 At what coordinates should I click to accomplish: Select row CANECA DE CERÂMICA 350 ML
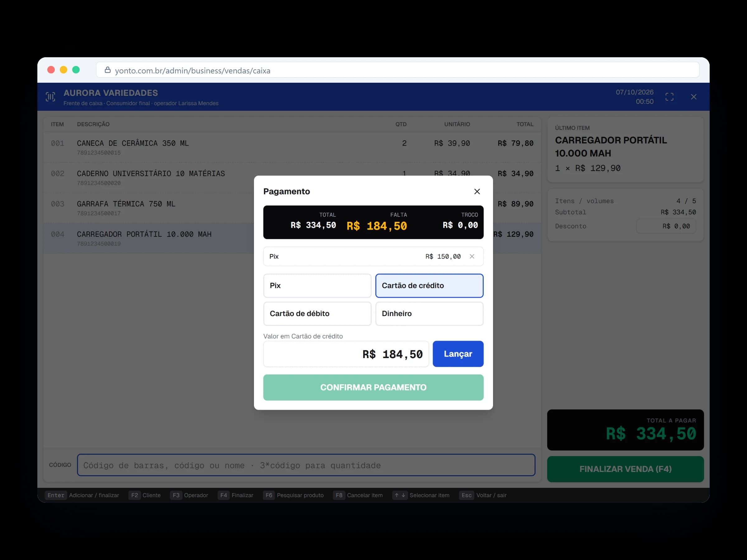pyautogui.click(x=292, y=147)
